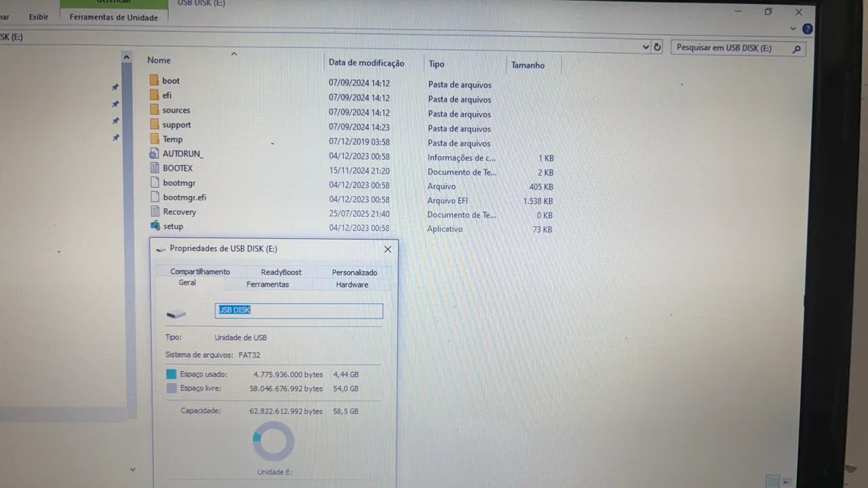Image resolution: width=868 pixels, height=488 pixels.
Task: Open the boot folder icon
Action: click(x=154, y=80)
